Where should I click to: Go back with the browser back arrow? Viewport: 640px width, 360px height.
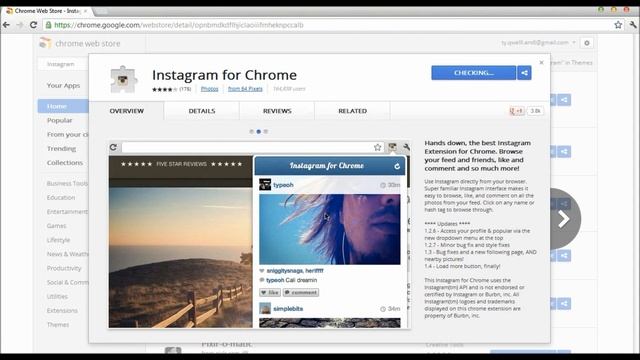pos(6,25)
